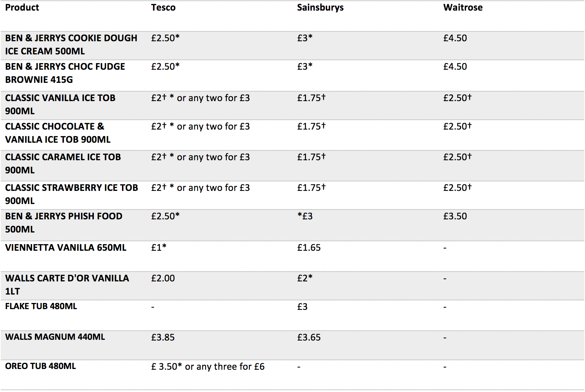Click Classic Caramel Ice Tob product cell
Viewport: 585px width, 392px height.
[x=63, y=164]
